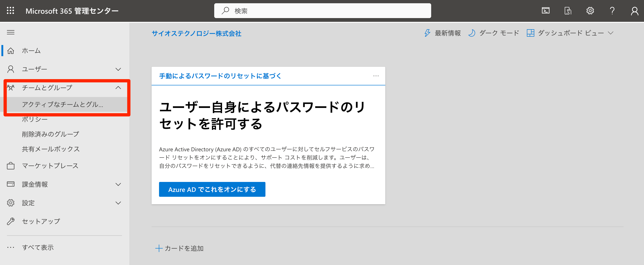
Task: Click Azure AD でこれをオンにする button
Action: click(212, 189)
